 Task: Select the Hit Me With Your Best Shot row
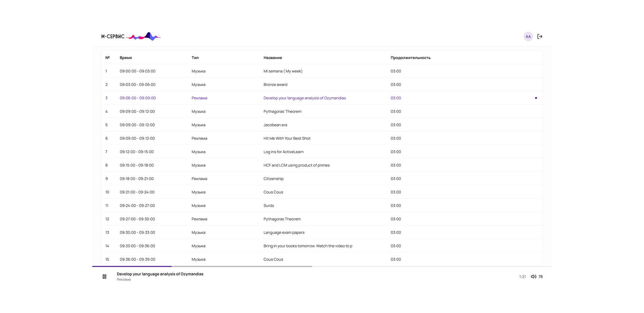pyautogui.click(x=287, y=138)
